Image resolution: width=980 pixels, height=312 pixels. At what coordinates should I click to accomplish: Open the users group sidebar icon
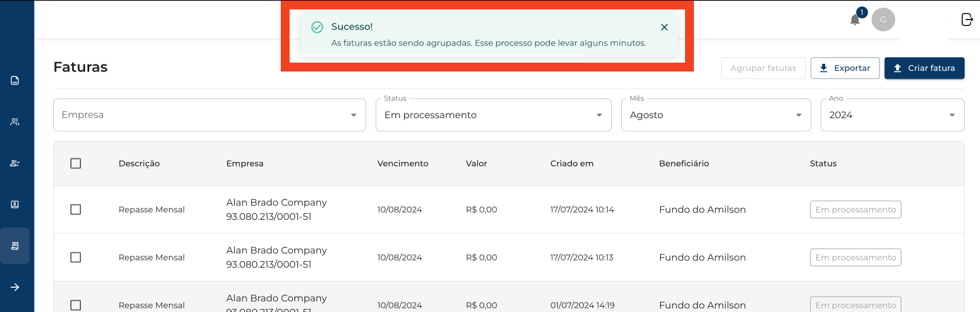pyautogui.click(x=15, y=122)
